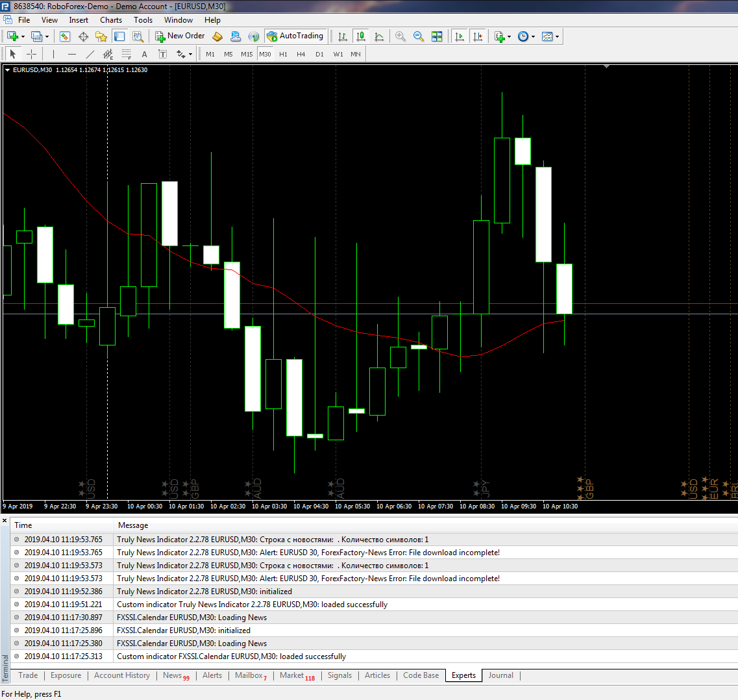Expand the periodicity clock dropdown

coord(533,36)
